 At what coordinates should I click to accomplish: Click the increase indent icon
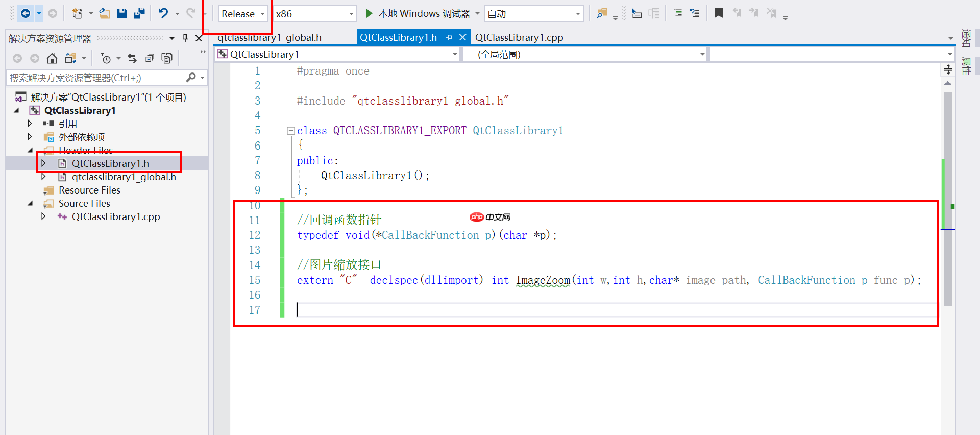[x=678, y=13]
